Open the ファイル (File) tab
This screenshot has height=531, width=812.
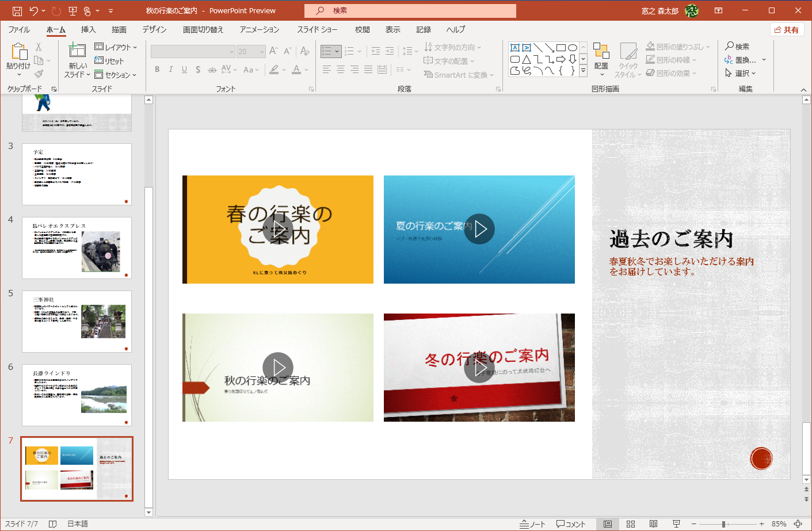point(19,29)
